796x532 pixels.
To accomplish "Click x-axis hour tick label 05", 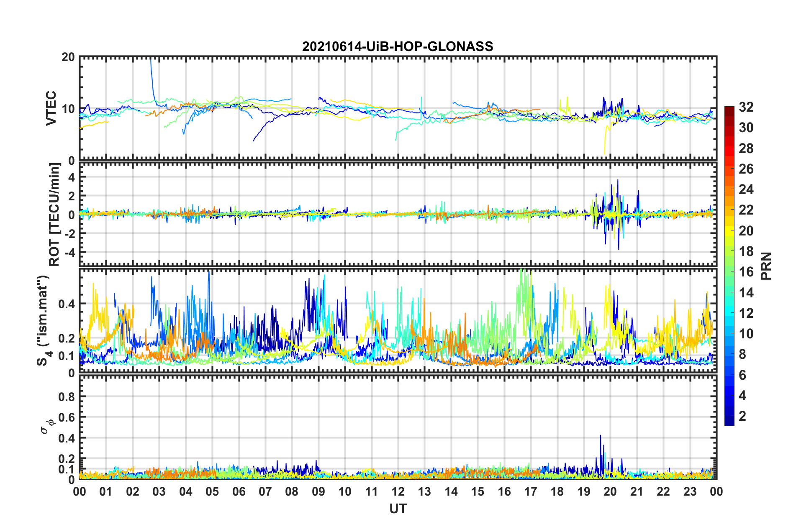I will coord(212,491).
